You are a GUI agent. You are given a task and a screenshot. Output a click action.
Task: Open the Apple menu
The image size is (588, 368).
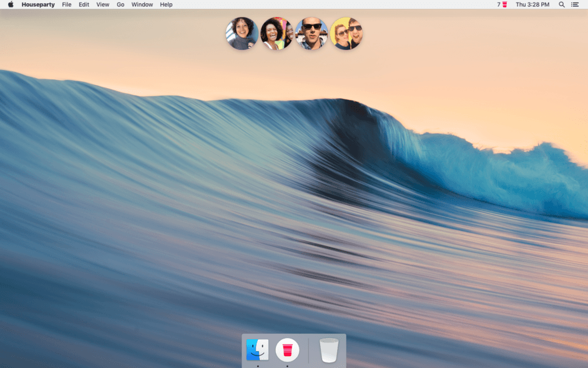(x=11, y=4)
